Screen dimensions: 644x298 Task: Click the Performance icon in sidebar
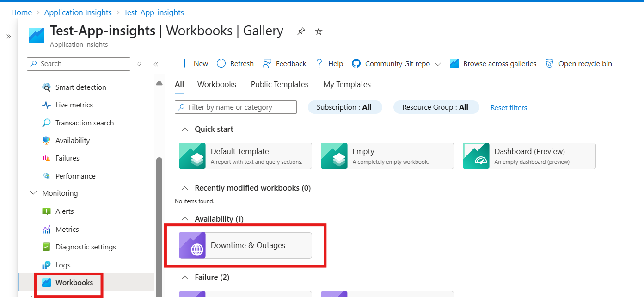pos(46,176)
